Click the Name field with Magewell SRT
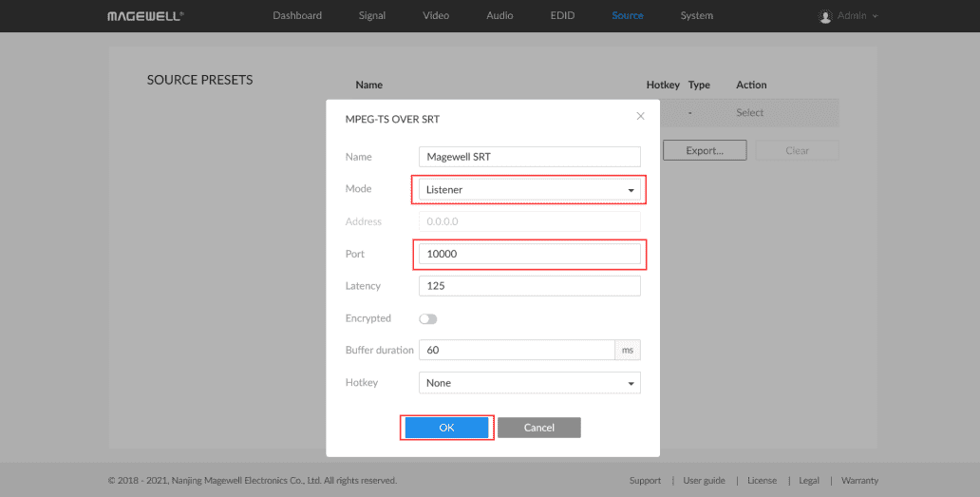 [529, 157]
